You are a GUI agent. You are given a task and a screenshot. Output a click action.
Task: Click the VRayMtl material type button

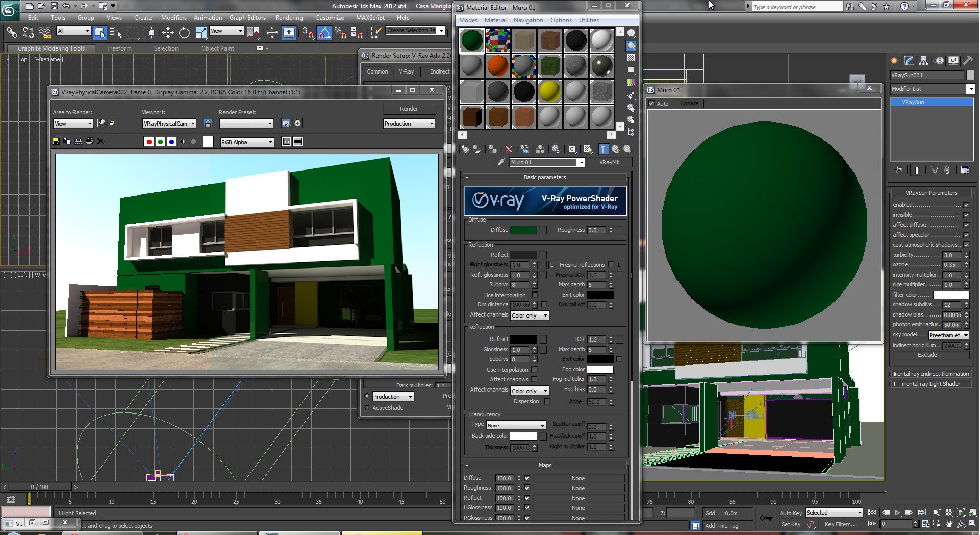coord(610,162)
